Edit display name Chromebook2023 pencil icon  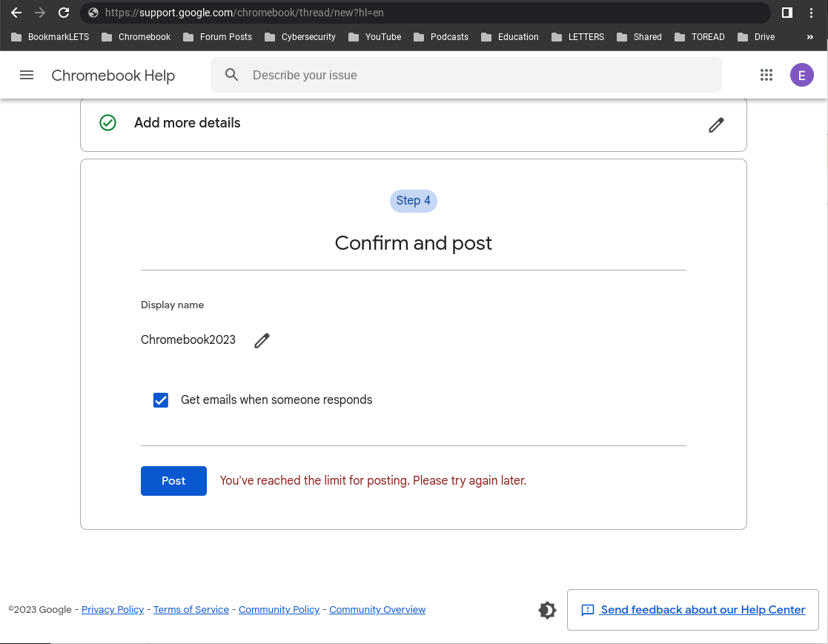(x=262, y=340)
